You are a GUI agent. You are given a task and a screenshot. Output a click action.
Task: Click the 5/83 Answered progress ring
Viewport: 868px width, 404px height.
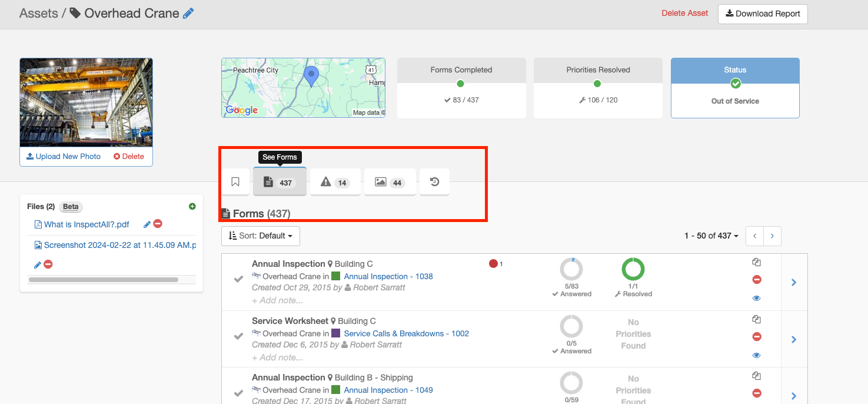[x=571, y=270]
